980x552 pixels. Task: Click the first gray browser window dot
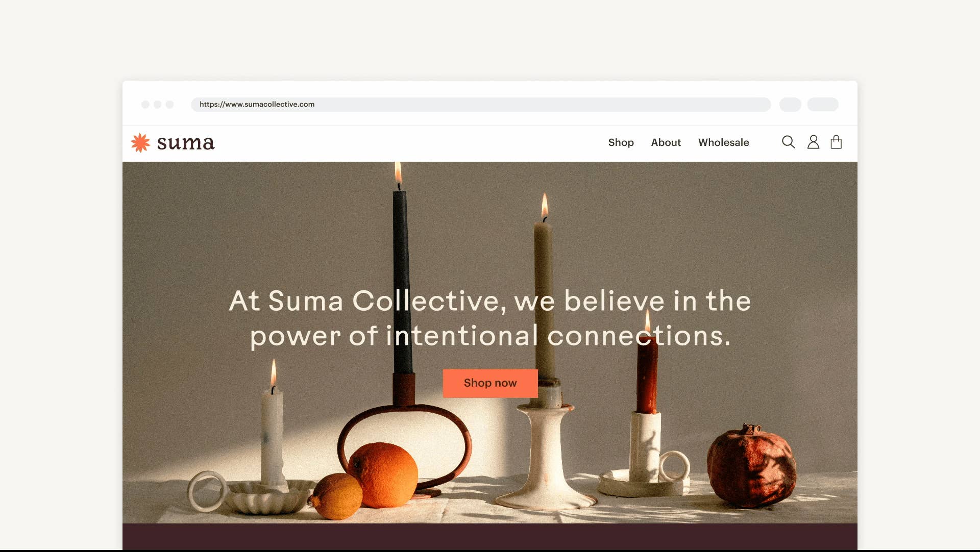tap(145, 105)
